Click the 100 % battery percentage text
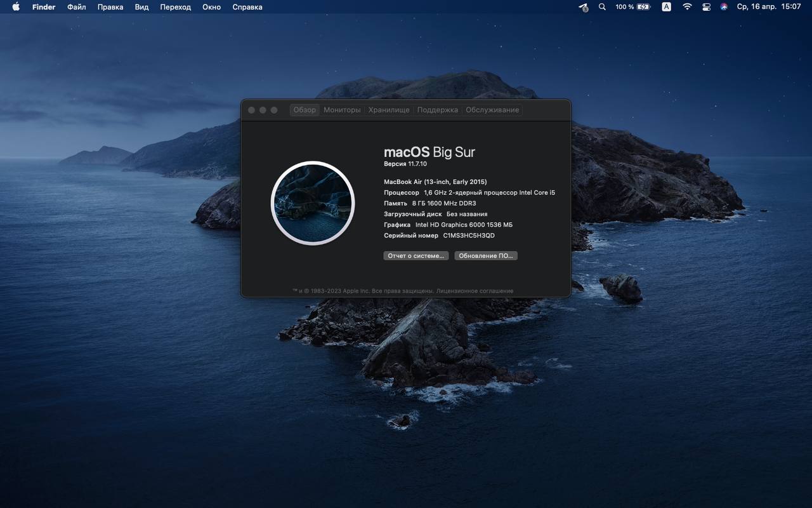This screenshot has height=508, width=812. [625, 7]
